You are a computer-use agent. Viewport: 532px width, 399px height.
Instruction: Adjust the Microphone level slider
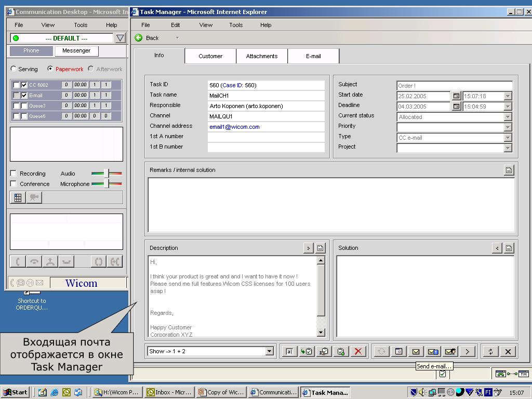[x=107, y=183]
